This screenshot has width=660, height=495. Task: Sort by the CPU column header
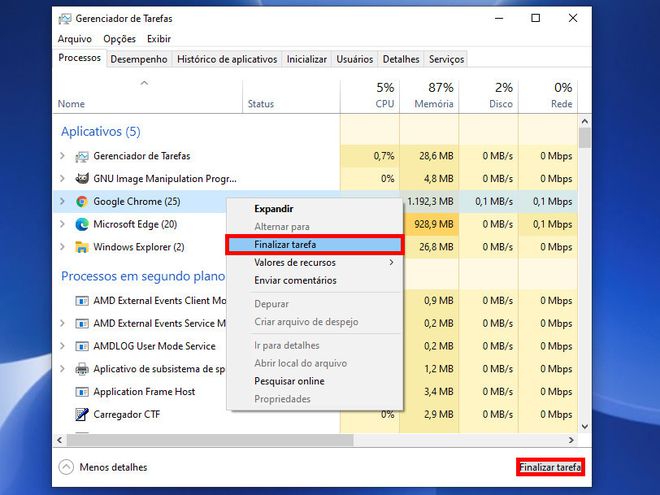coord(370,96)
